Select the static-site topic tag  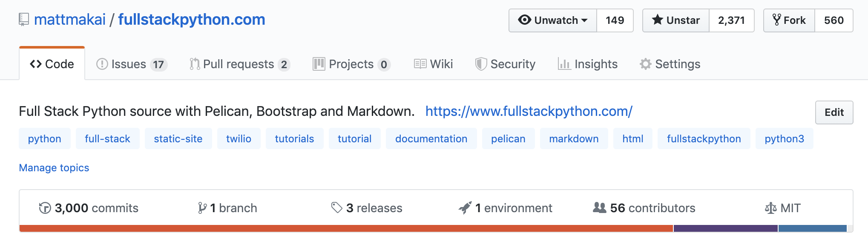click(x=178, y=138)
